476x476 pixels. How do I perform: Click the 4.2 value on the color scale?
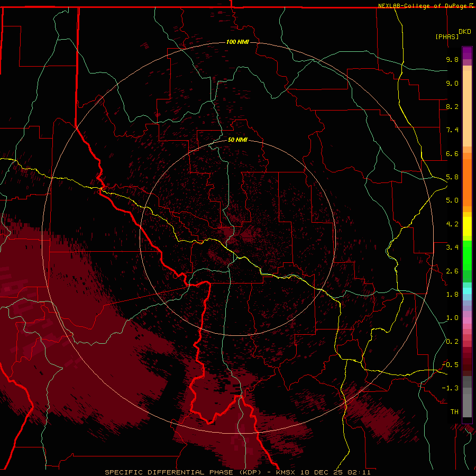[452, 224]
